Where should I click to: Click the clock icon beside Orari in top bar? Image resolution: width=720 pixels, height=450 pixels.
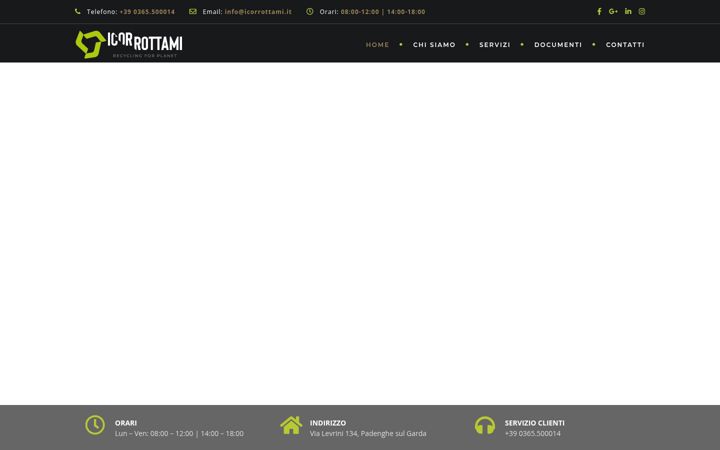[310, 11]
